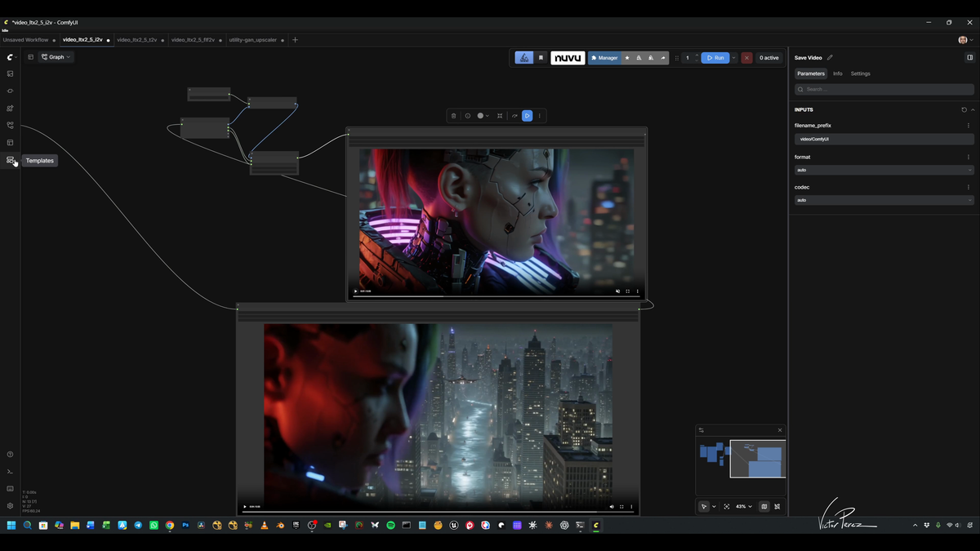This screenshot has height=551, width=980.
Task: Toggle the bookmark icon in top toolbar
Action: tap(541, 58)
